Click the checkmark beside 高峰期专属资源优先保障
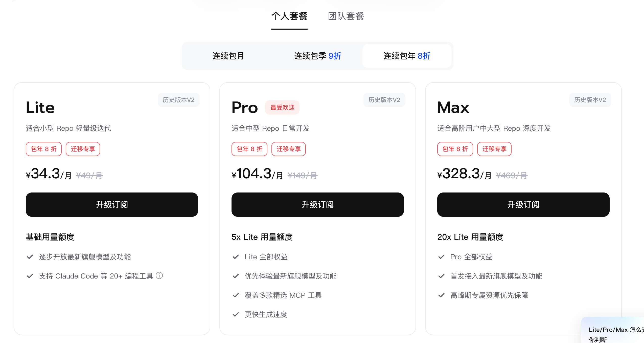Screen dimensions: 644x343 pos(441,295)
